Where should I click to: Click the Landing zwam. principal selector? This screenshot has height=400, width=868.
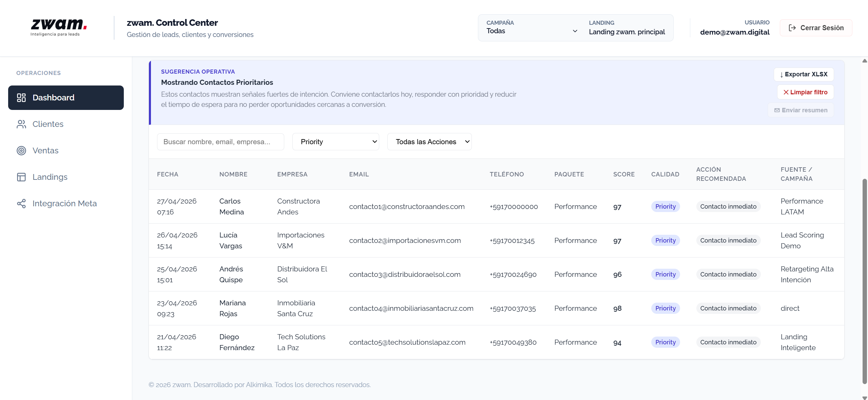[627, 32]
